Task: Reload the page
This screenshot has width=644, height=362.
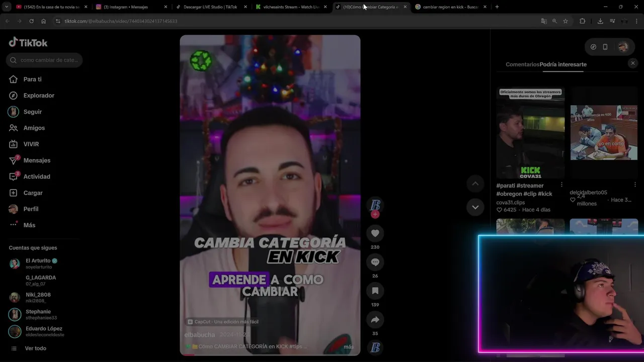Action: pos(31,21)
